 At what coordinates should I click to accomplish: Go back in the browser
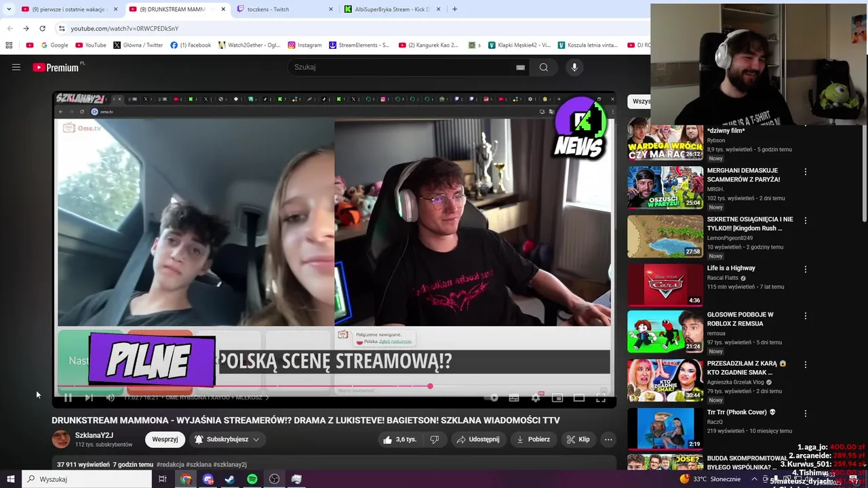(9, 28)
